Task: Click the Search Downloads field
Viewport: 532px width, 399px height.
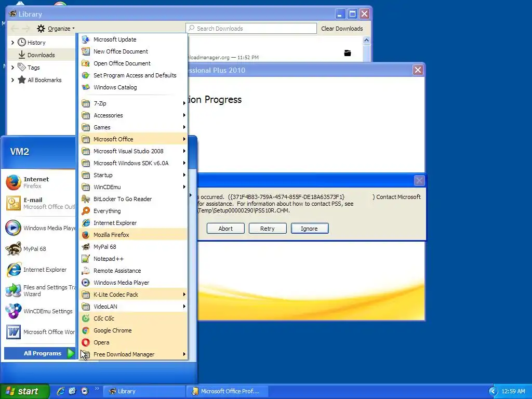Action: (251, 29)
